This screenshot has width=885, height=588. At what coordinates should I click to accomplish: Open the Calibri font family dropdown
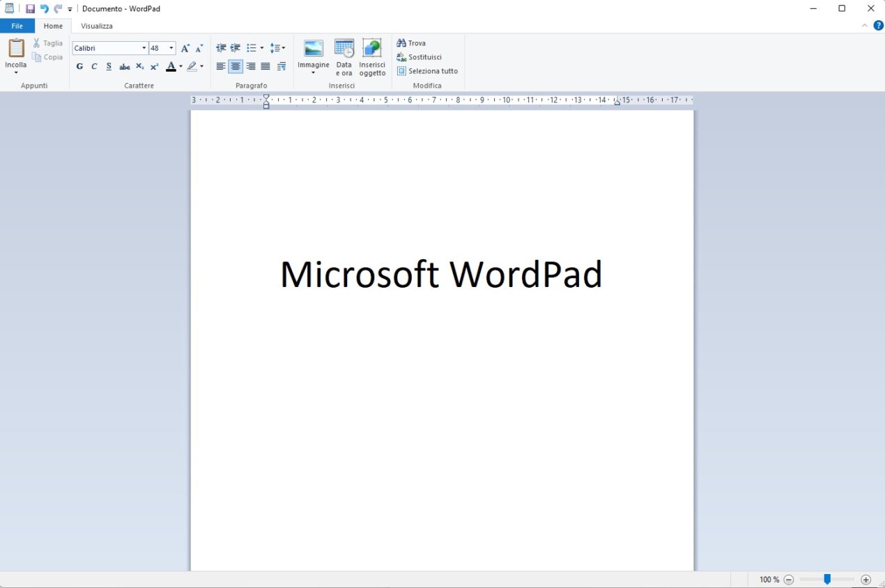point(144,47)
